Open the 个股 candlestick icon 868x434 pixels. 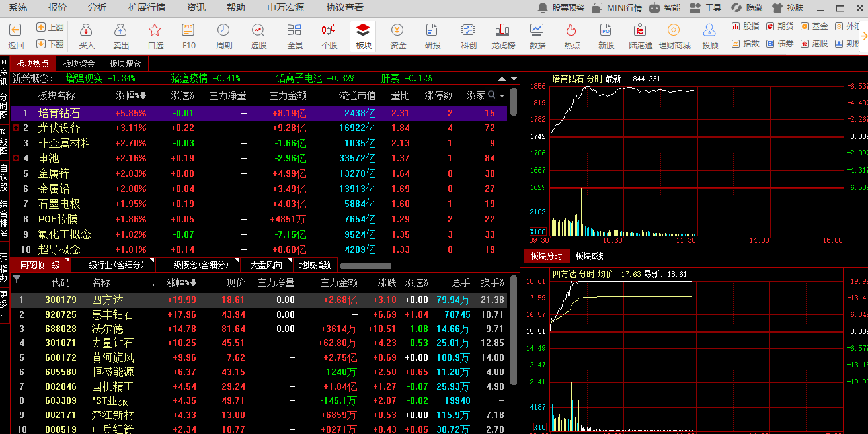329,36
